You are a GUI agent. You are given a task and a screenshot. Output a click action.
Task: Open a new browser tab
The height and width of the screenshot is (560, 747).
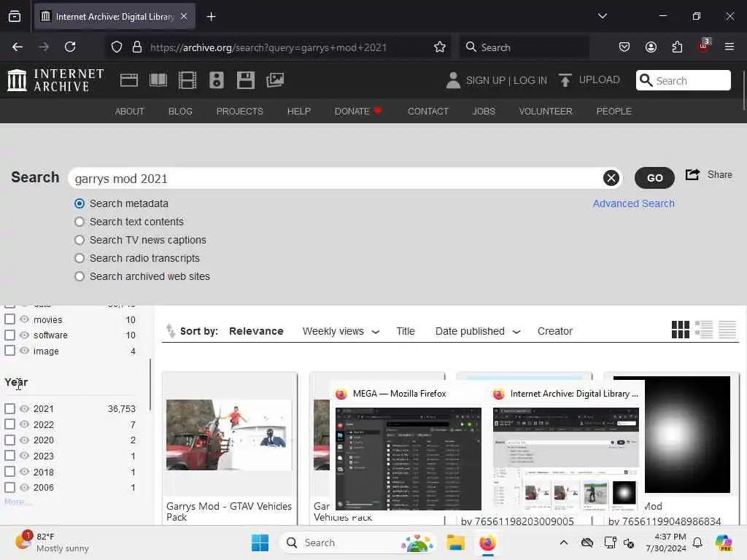(211, 17)
